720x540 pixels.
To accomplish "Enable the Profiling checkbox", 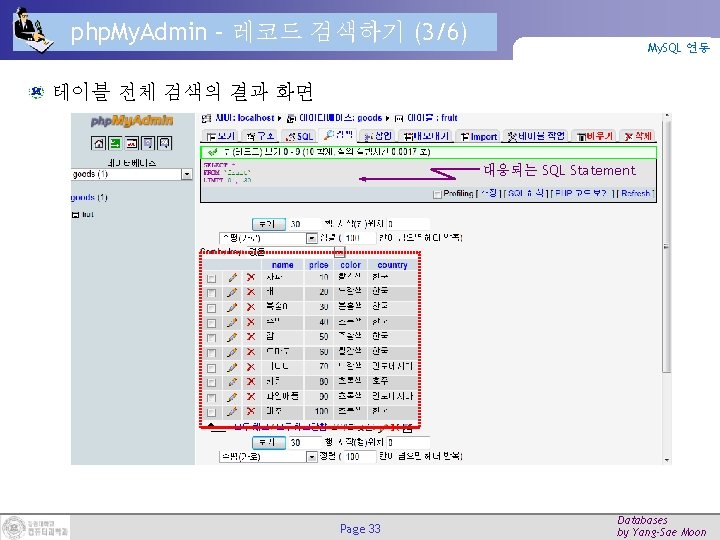I will coord(437,194).
